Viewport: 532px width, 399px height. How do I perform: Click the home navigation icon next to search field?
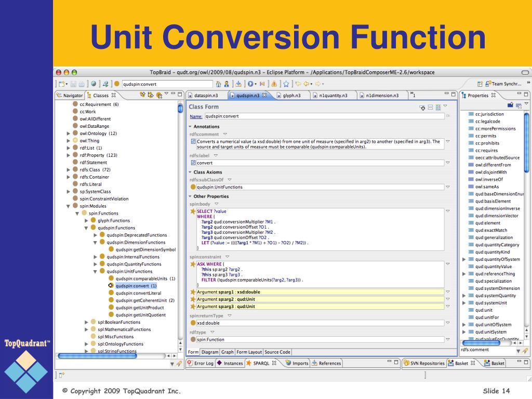tap(219, 84)
